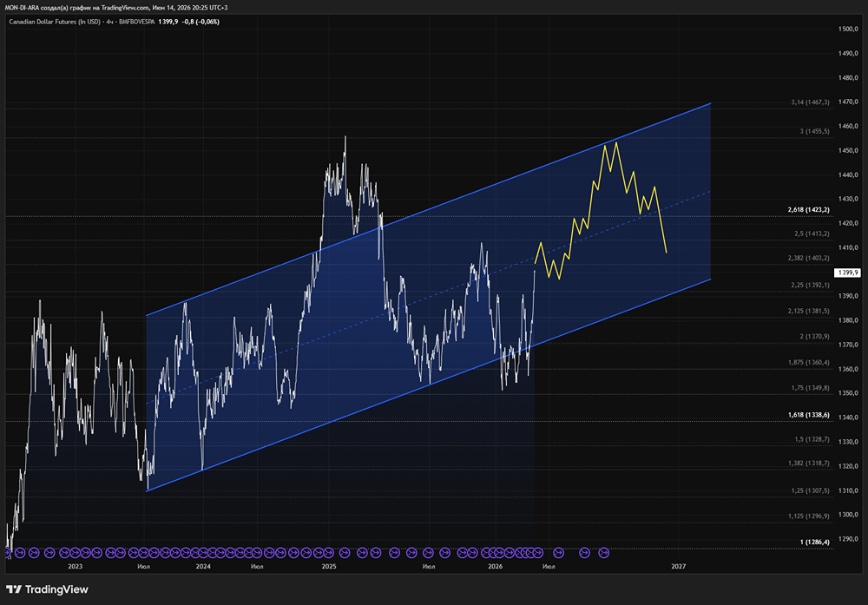Click the 2025 label on the time axis
Viewport: 868px width, 605px height.
(329, 566)
